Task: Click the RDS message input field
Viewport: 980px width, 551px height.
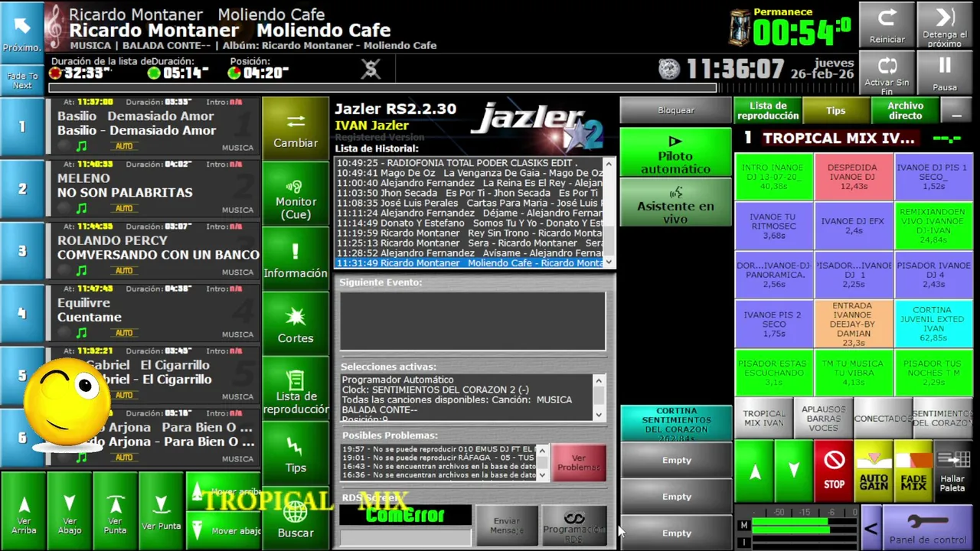Action: coord(405,537)
